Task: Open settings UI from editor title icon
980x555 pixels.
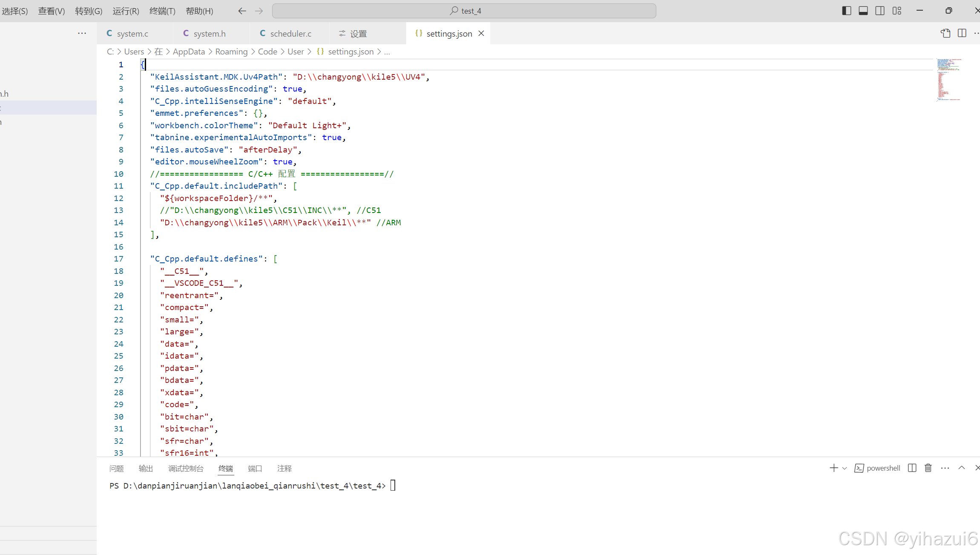Action: tap(946, 33)
